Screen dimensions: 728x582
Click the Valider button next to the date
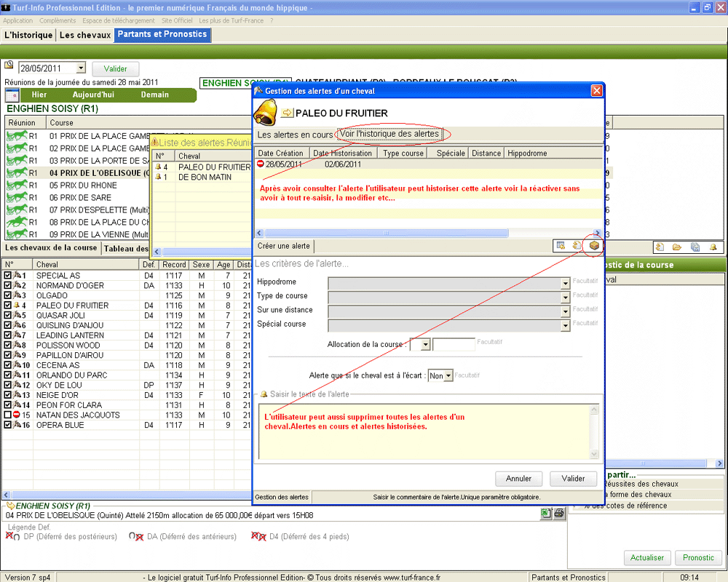point(115,68)
